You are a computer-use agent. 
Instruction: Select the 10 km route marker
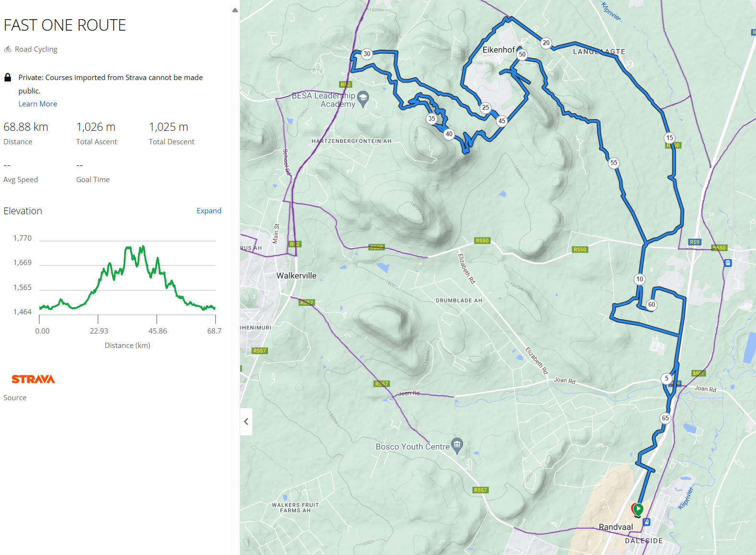pyautogui.click(x=640, y=279)
